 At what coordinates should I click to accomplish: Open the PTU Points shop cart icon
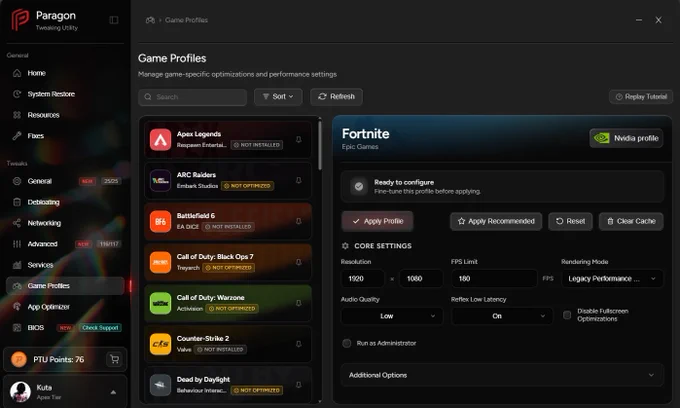pos(114,359)
